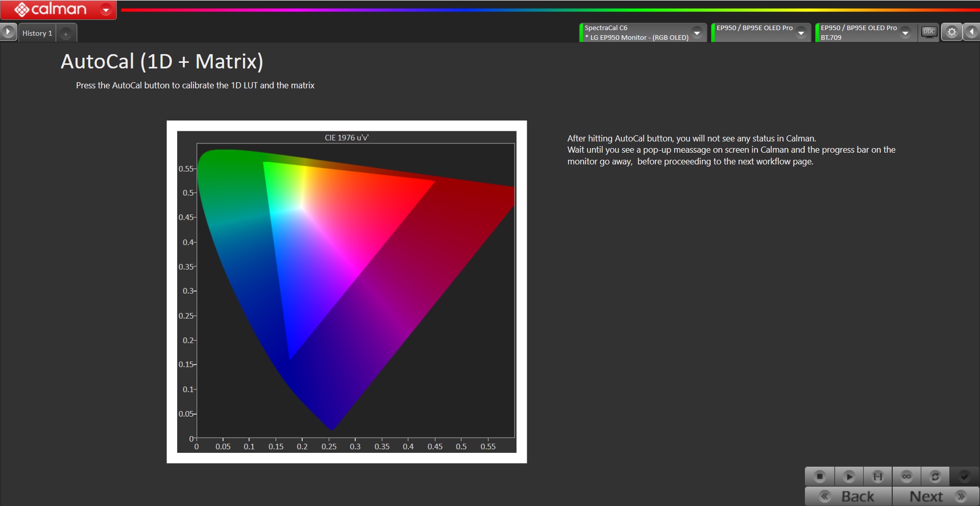
Task: Collapse right panel with left-arrow icon
Action: click(972, 32)
